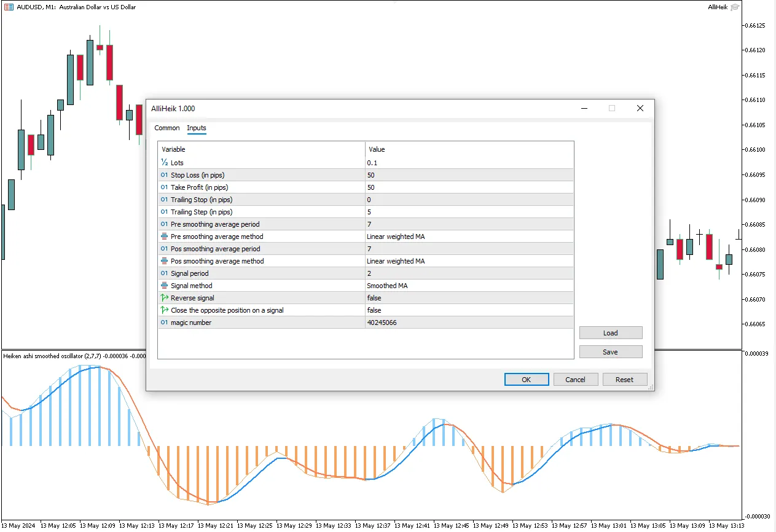Toggle Close the opposite position value
Viewport: 776px width, 532px height.
pos(469,310)
